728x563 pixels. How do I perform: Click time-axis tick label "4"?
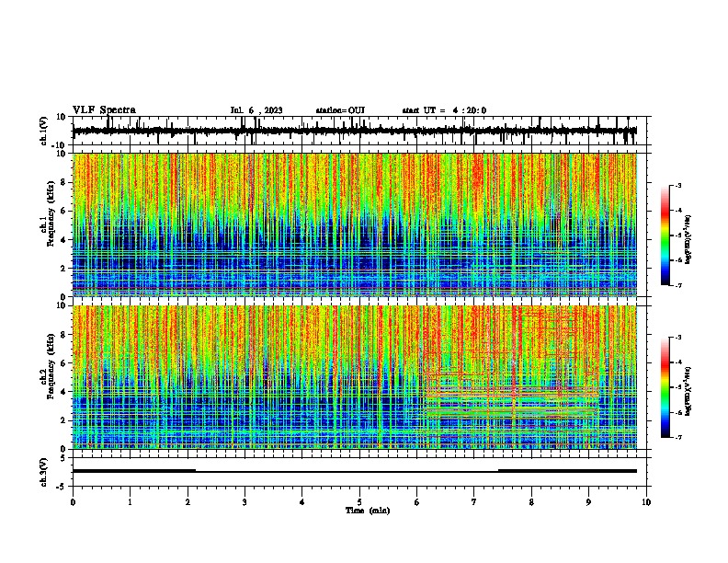pos(302,502)
